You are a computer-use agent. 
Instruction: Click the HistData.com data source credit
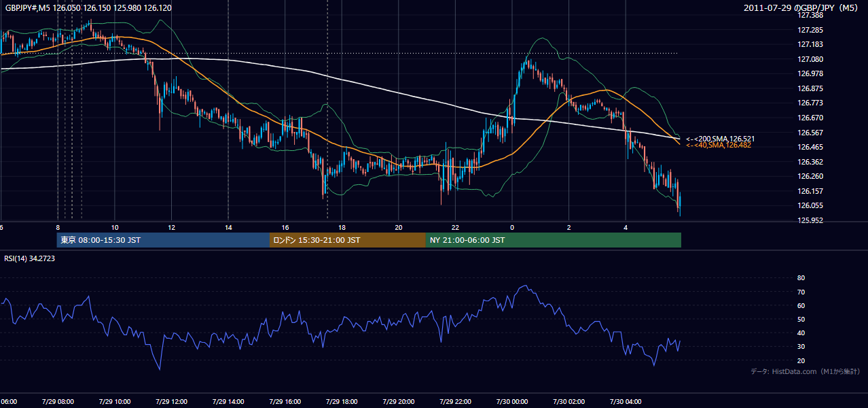[806, 371]
